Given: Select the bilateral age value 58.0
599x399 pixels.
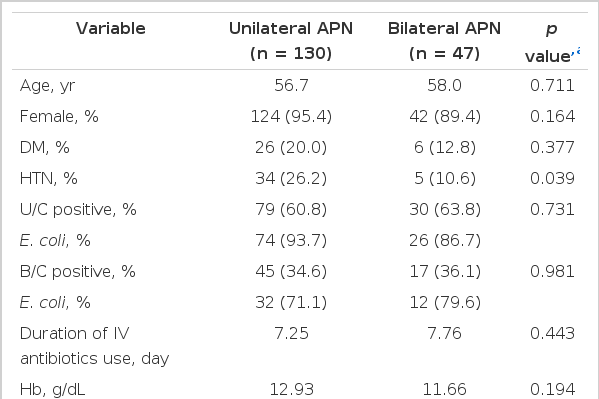Looking at the screenshot, I should click(x=444, y=85).
